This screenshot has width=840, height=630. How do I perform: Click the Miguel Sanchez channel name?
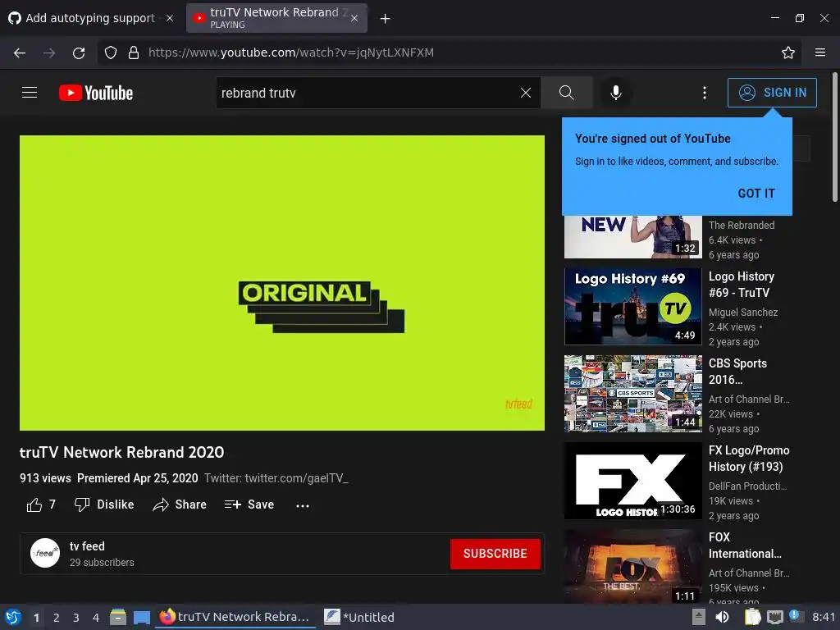pyautogui.click(x=743, y=312)
